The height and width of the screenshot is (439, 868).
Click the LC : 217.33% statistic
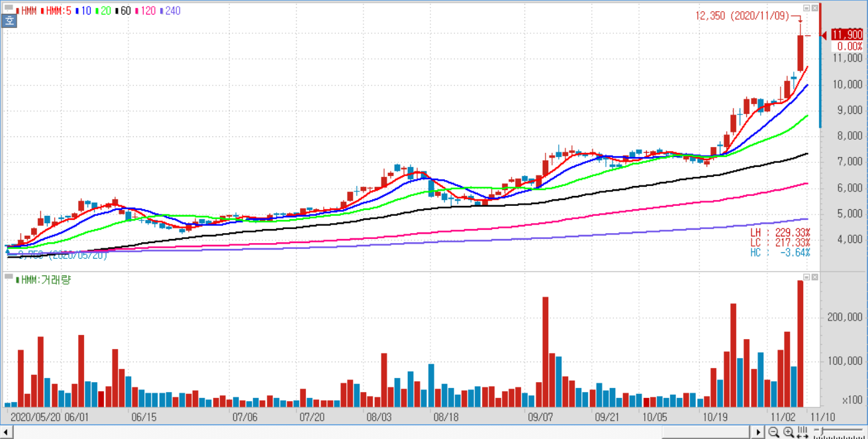(x=779, y=243)
